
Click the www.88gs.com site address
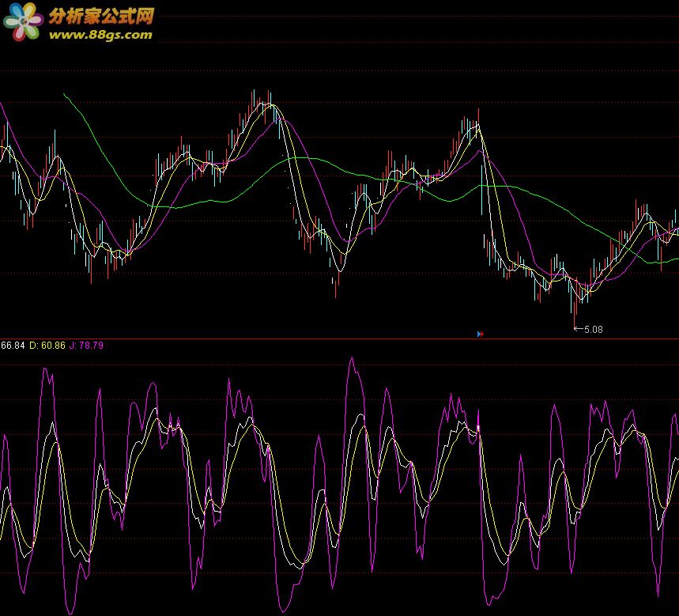[x=100, y=35]
